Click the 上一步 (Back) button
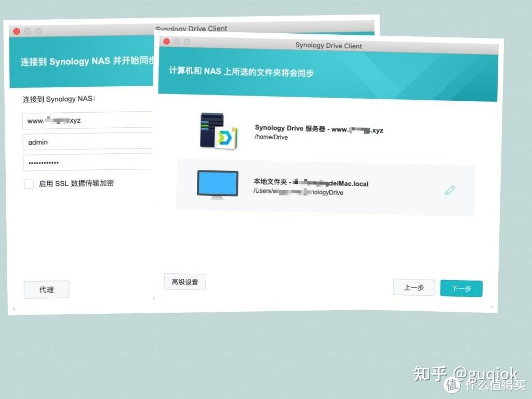This screenshot has width=532, height=399. [414, 287]
